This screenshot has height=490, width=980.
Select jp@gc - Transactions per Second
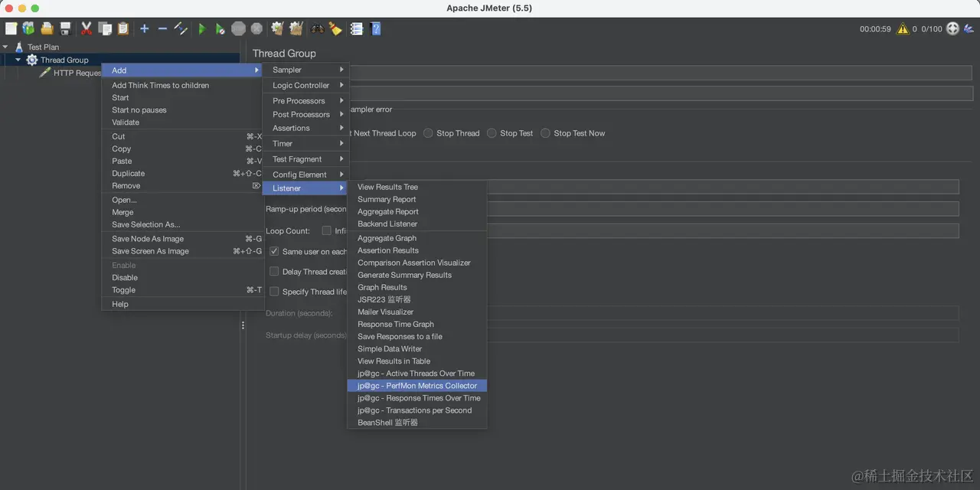pos(417,410)
